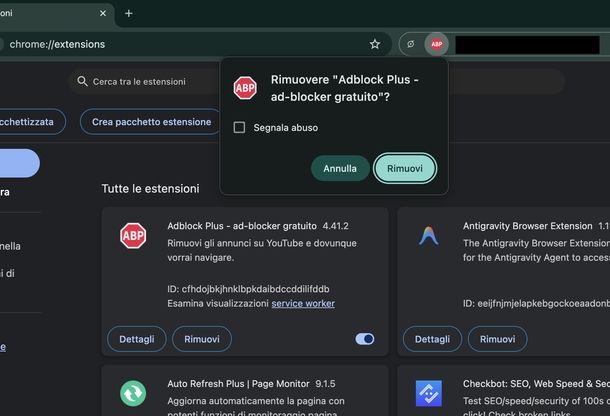Disable Adblock Plus with its toggle

(x=365, y=339)
